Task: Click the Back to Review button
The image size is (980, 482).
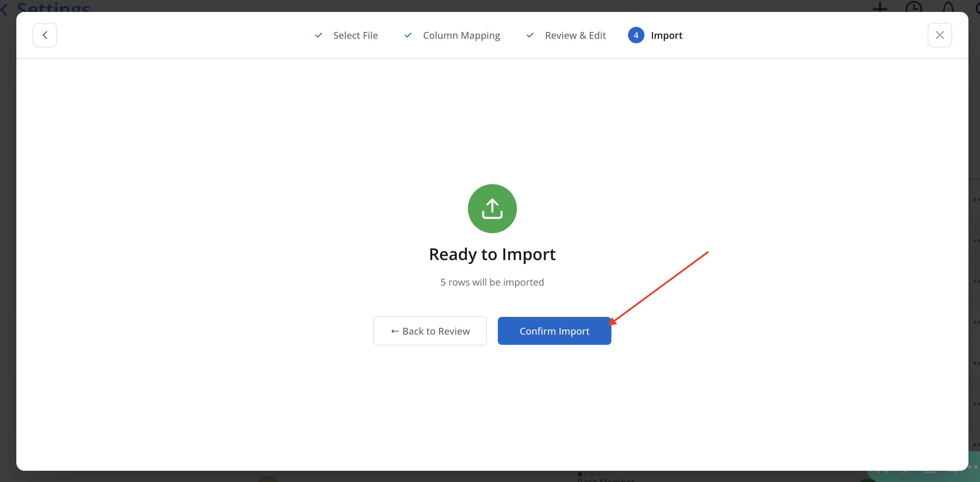Action: click(x=430, y=331)
